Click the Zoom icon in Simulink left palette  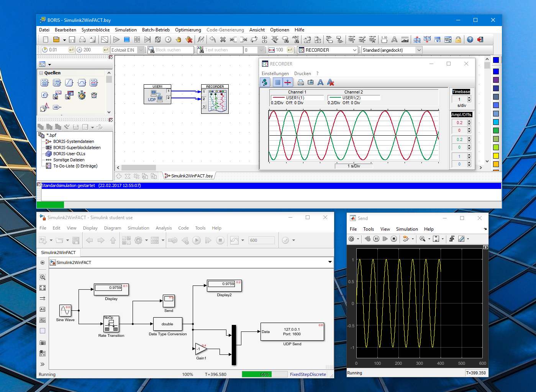[43, 277]
